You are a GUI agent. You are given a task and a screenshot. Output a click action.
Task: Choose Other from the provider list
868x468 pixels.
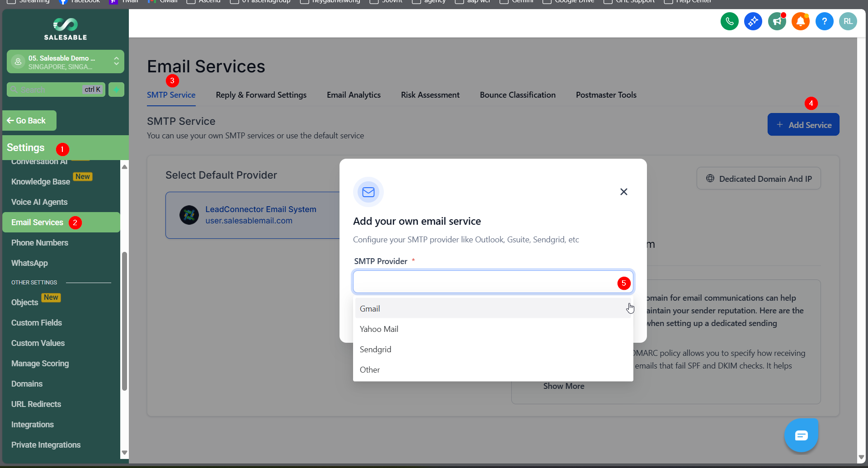[493, 369]
